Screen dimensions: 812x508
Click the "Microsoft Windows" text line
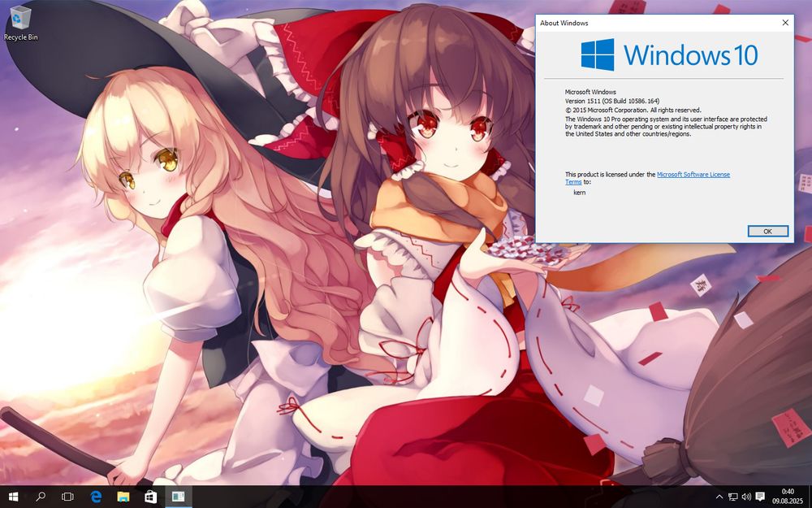(x=590, y=93)
